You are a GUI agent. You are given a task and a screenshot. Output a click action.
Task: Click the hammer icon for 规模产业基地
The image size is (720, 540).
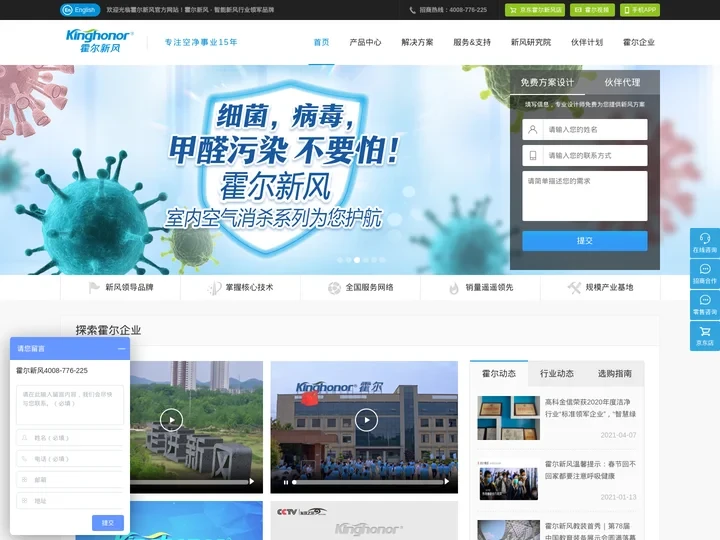click(574, 287)
